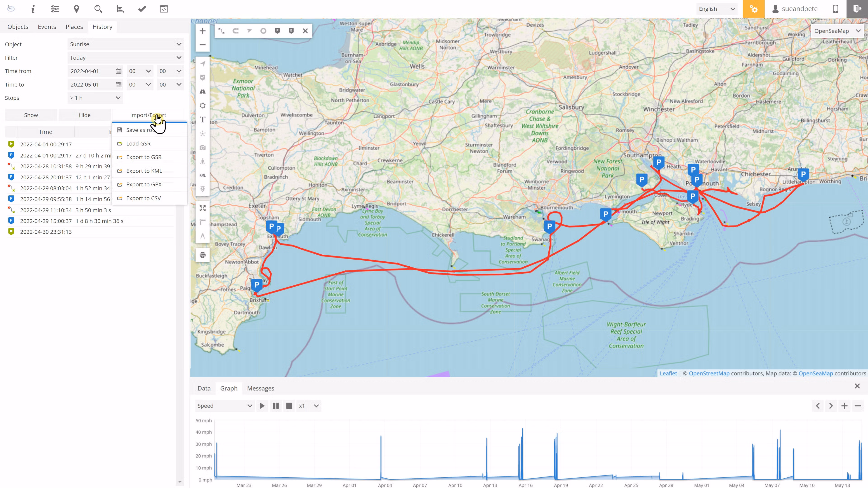Open the settings sliders icon
868x488 pixels.
(x=54, y=9)
